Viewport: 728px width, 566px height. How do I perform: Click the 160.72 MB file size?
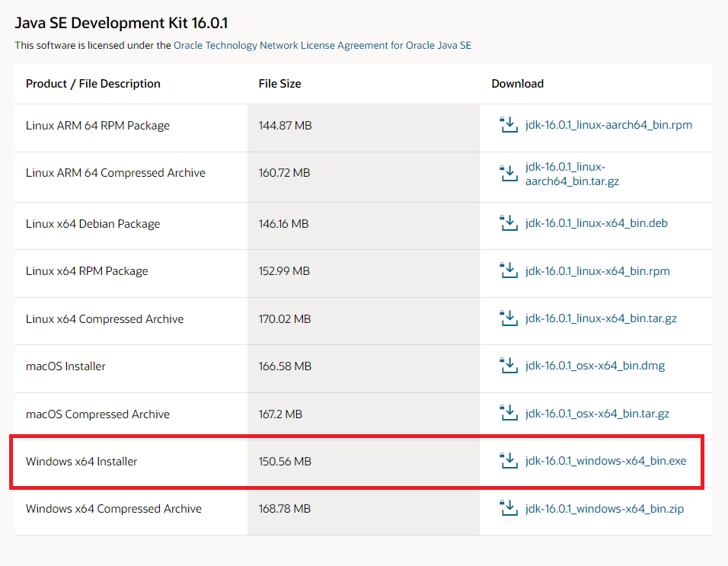(x=284, y=173)
